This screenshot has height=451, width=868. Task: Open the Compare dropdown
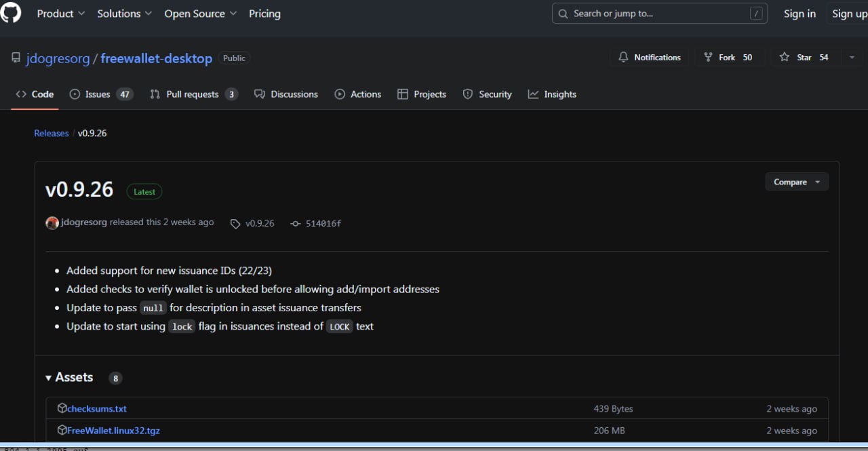click(797, 182)
